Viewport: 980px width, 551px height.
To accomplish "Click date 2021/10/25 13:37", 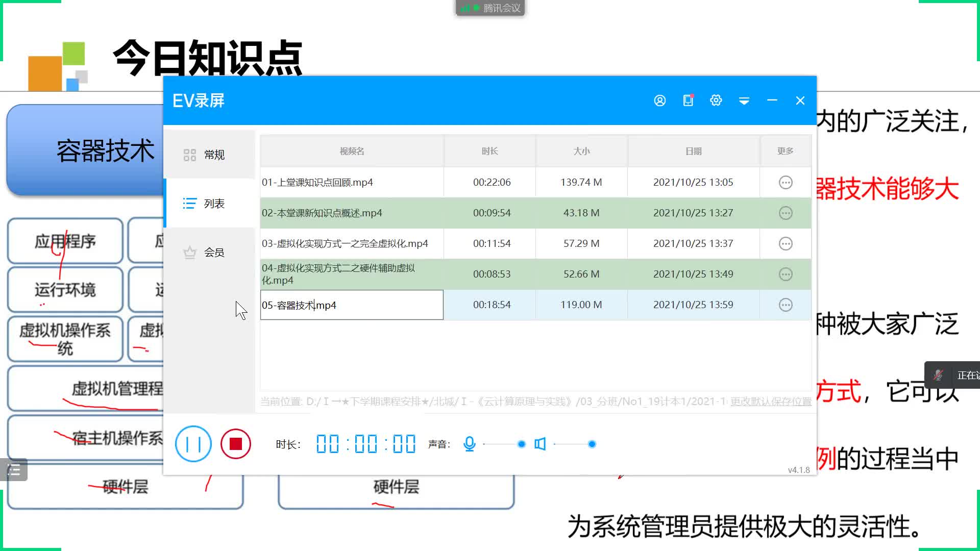I will (x=693, y=243).
